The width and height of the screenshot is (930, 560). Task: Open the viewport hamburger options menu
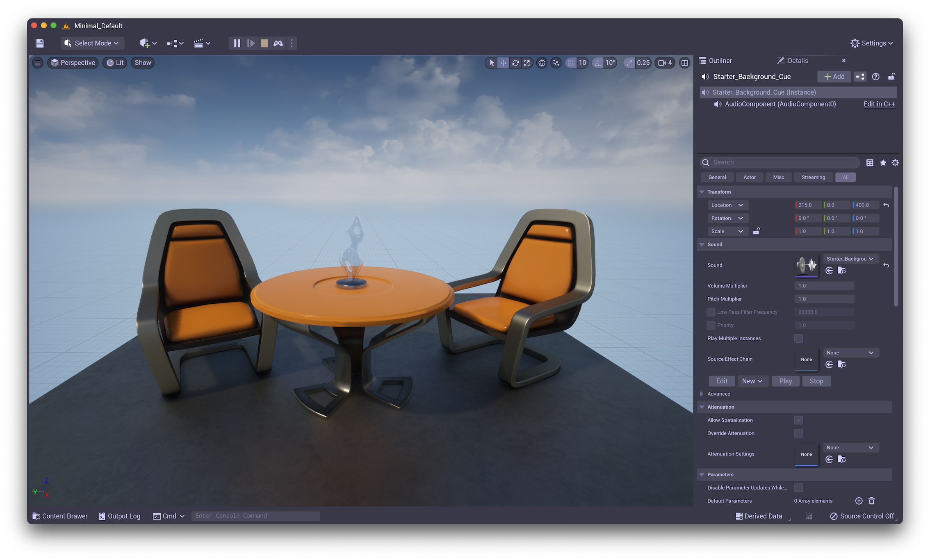[38, 63]
